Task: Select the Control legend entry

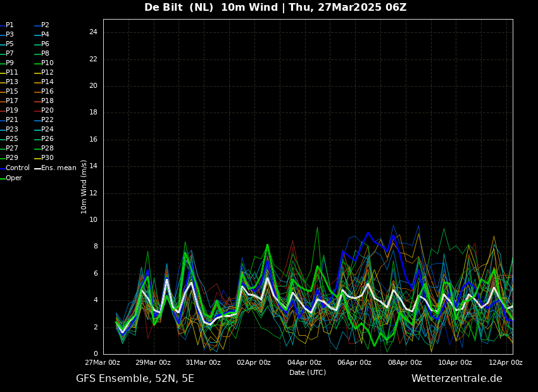Action: click(x=17, y=168)
